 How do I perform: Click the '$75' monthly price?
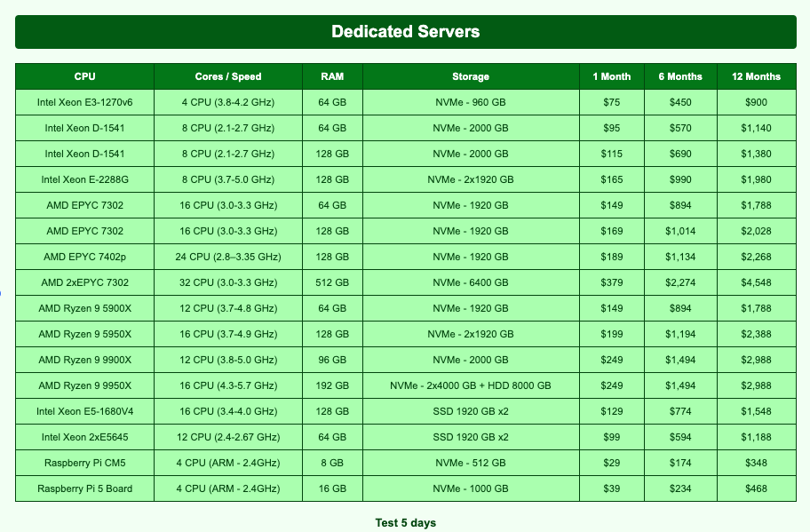coord(612,102)
